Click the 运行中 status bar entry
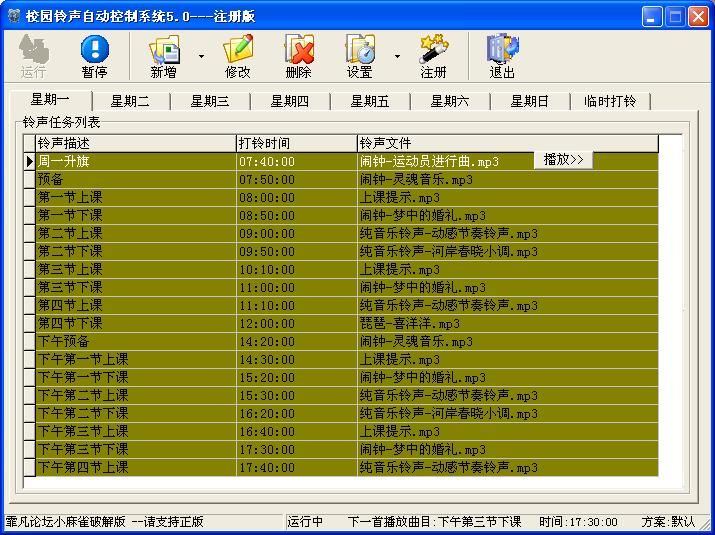Image resolution: width=715 pixels, height=535 pixels. coord(305,521)
